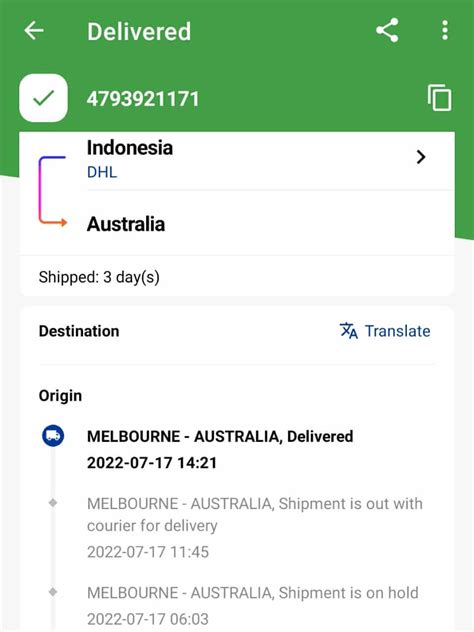Tap tracking number 4793921171

pos(143,99)
